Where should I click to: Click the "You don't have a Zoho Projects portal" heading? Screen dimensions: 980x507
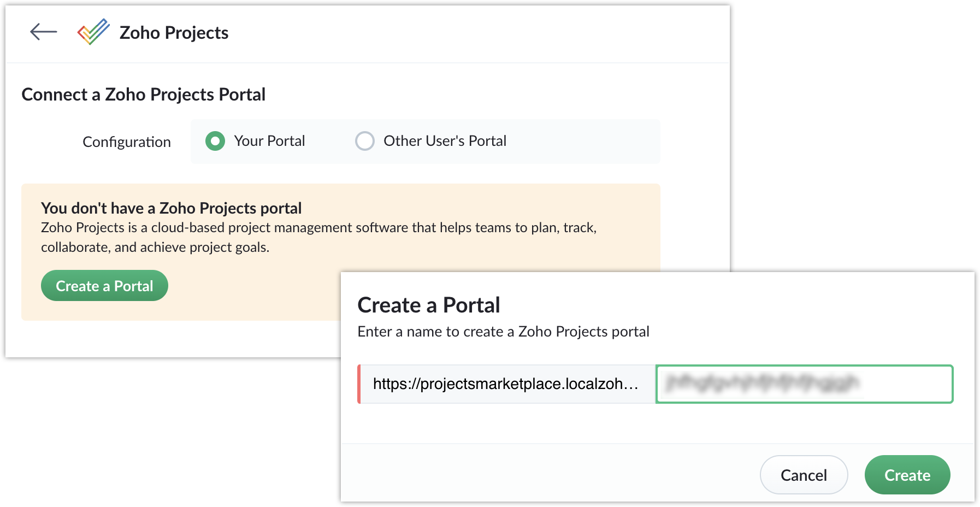click(x=172, y=208)
